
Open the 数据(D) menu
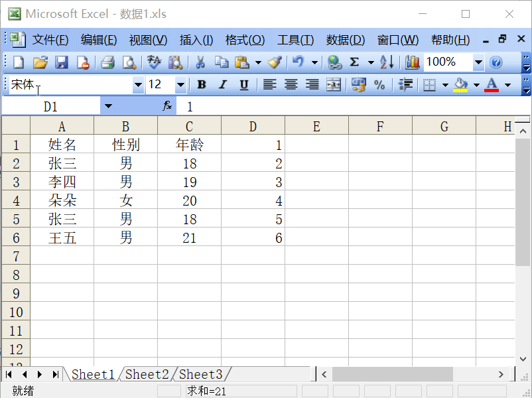click(x=344, y=39)
